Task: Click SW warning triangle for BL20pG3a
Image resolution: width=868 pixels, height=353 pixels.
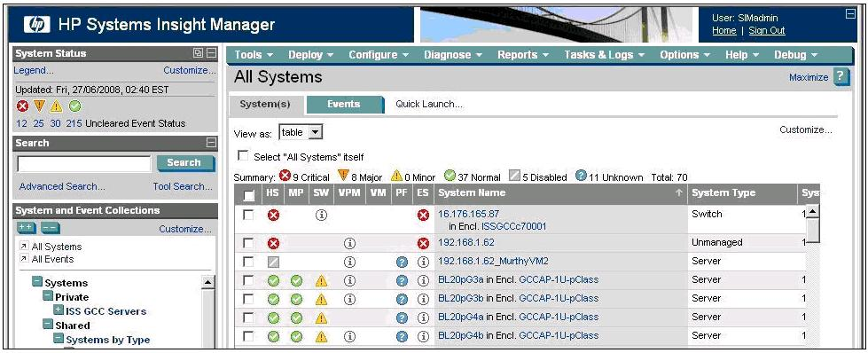Action: tap(321, 281)
